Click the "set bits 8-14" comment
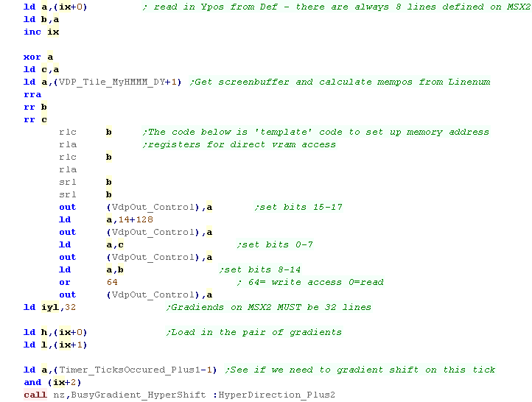Viewport: 532px width, 402px height. 260,269
